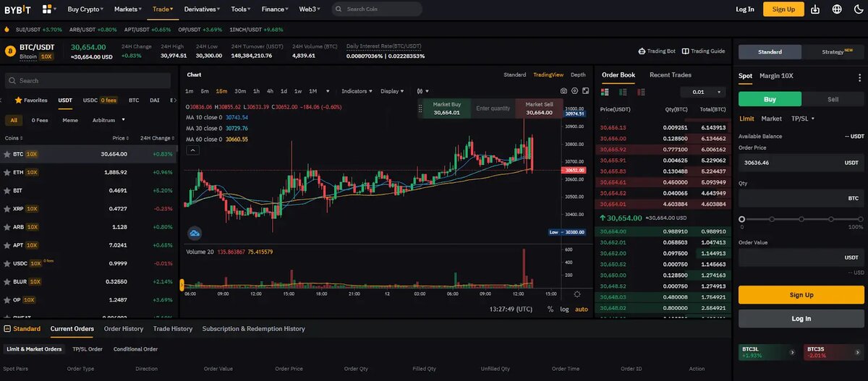Click the Bitcoin coin icon beside BTC/USDT
This screenshot has width=868, height=381.
tap(10, 51)
